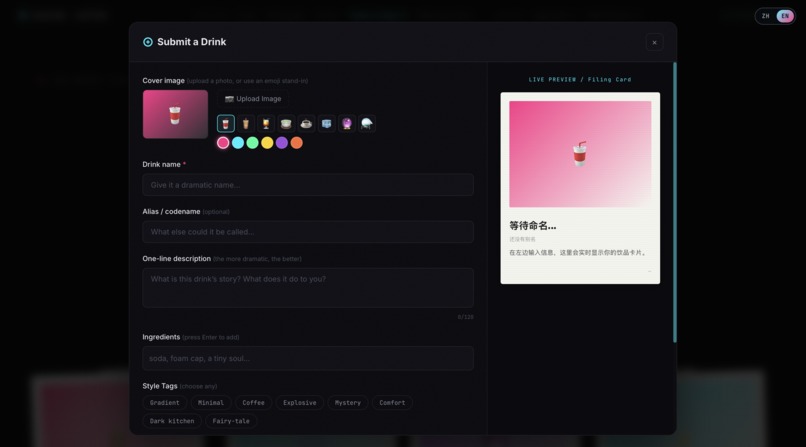Select the hot coffee cup emoji
The width and height of the screenshot is (806, 447).
click(x=306, y=124)
